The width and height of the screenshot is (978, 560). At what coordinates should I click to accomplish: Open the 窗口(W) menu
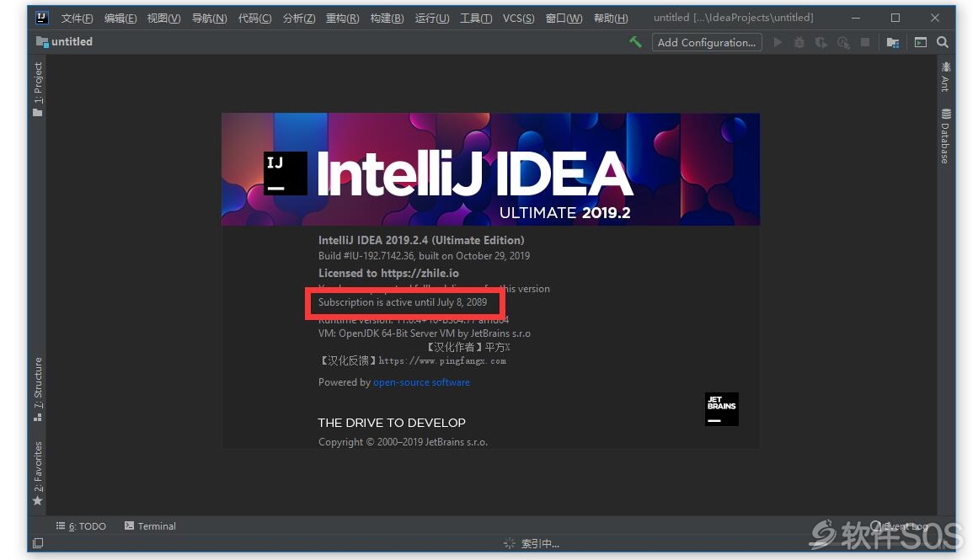pyautogui.click(x=564, y=18)
